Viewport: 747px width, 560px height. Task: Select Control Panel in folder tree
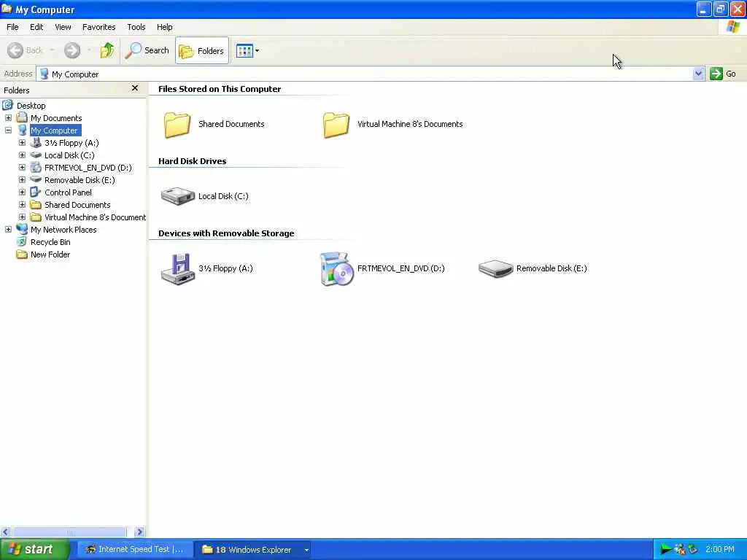(x=68, y=192)
